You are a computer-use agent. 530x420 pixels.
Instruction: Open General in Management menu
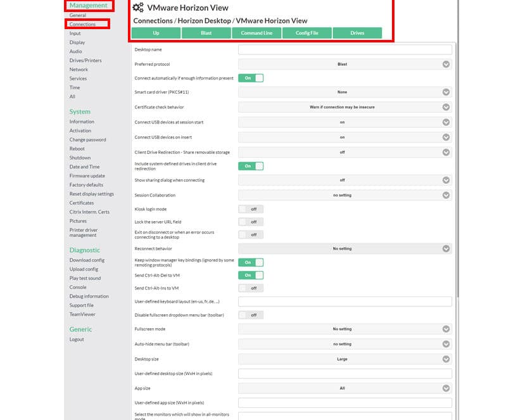78,15
